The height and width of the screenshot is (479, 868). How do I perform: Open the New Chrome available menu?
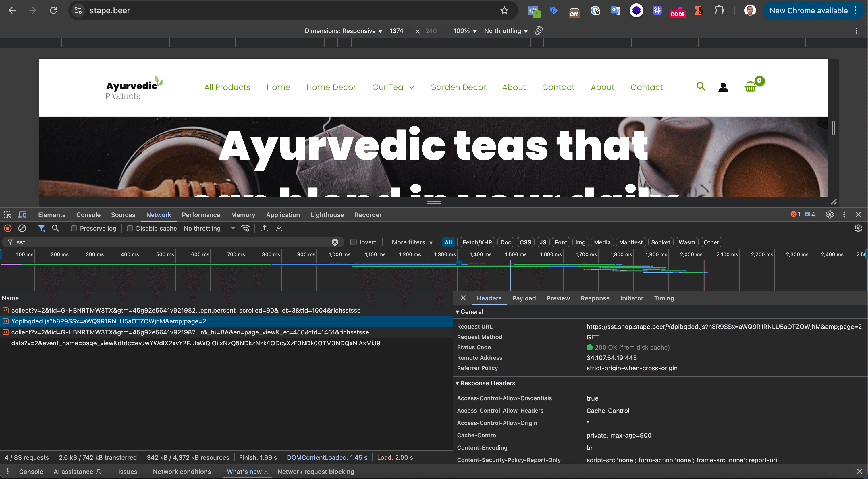click(x=813, y=10)
